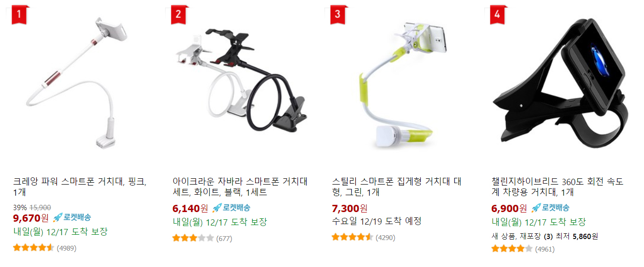Click star rating with 4961 reviews
Image resolution: width=644 pixels, height=267 pixels.
coord(512,249)
